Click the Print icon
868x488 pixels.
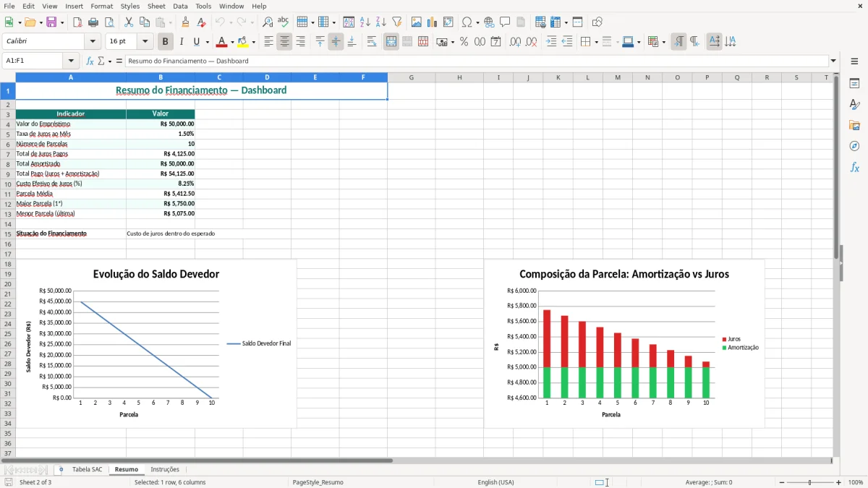tap(93, 22)
